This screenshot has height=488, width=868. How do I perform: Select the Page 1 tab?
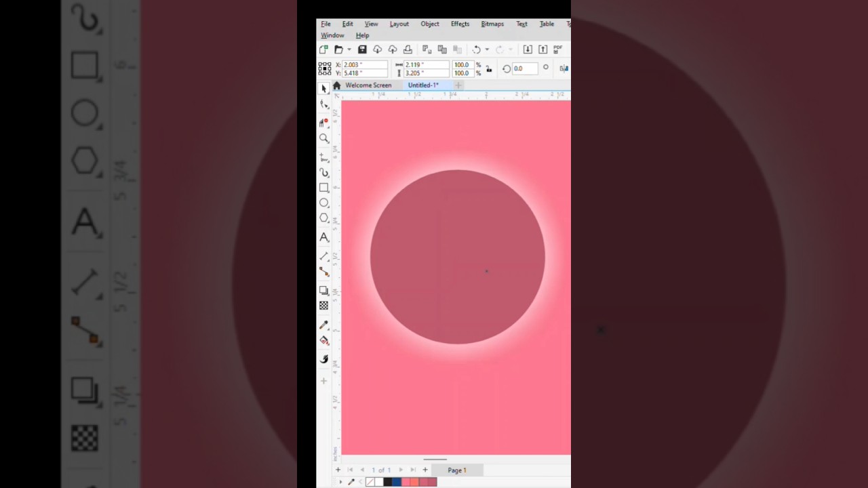[x=457, y=470]
